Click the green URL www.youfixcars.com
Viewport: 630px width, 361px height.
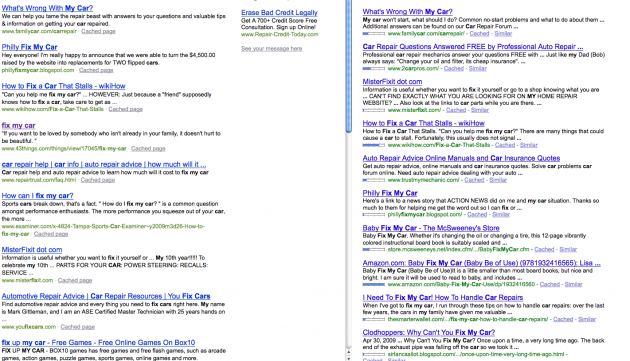[29, 327]
